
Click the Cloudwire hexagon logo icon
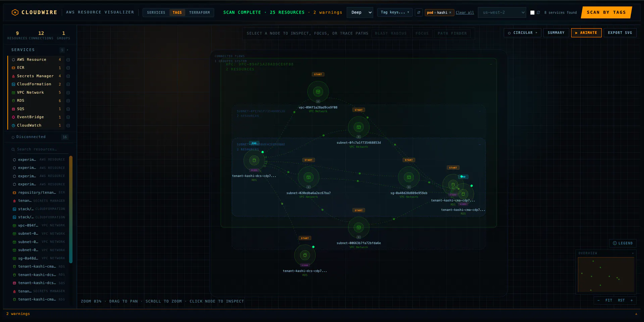point(15,12)
